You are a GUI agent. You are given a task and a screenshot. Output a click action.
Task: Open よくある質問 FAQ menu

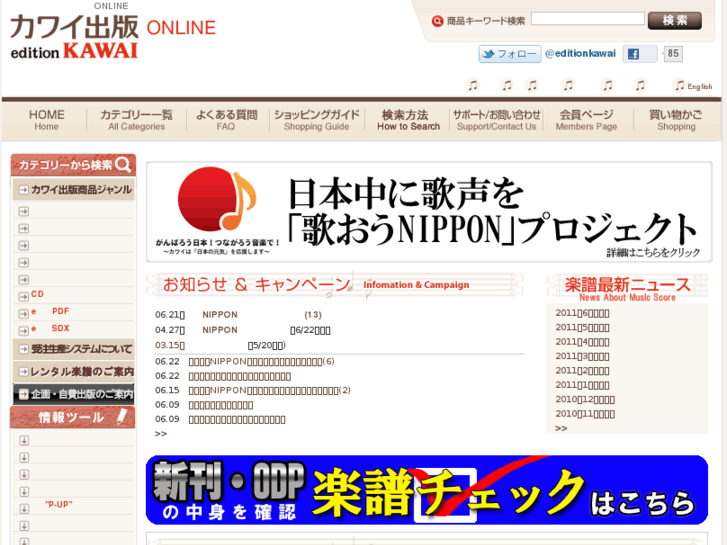(226, 120)
